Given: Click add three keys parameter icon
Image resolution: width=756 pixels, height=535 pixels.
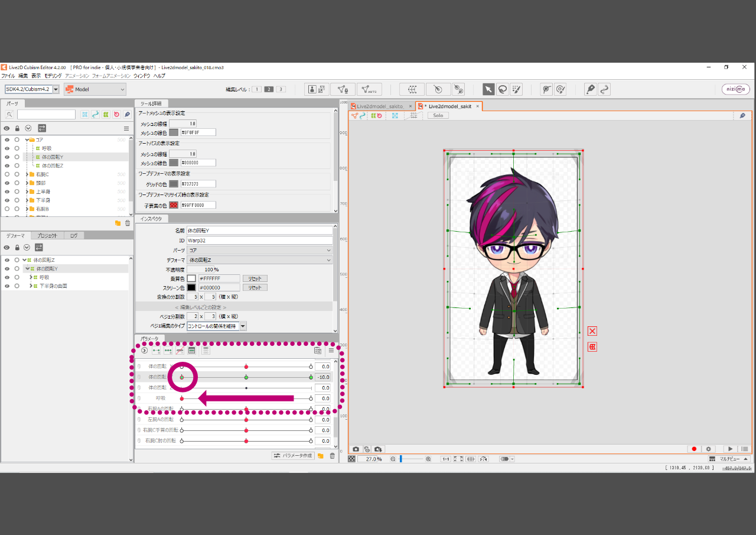Looking at the screenshot, I should point(168,351).
